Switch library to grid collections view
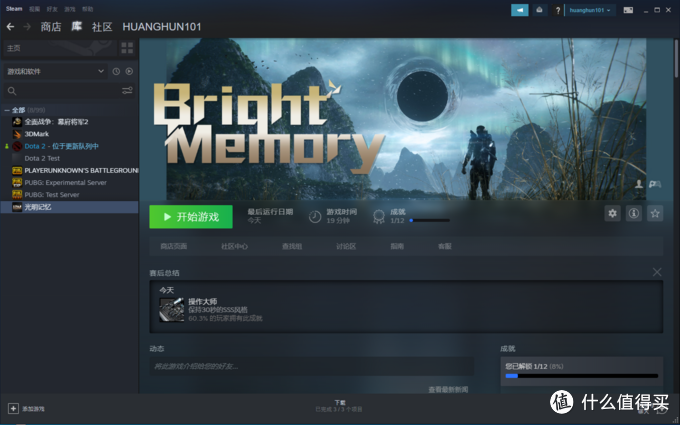This screenshot has height=425, width=680. (127, 48)
